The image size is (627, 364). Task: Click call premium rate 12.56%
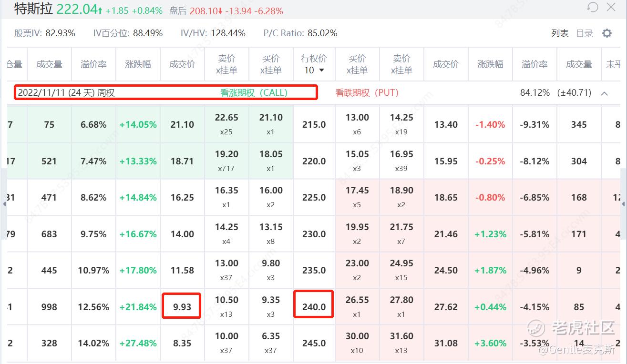[x=93, y=307]
